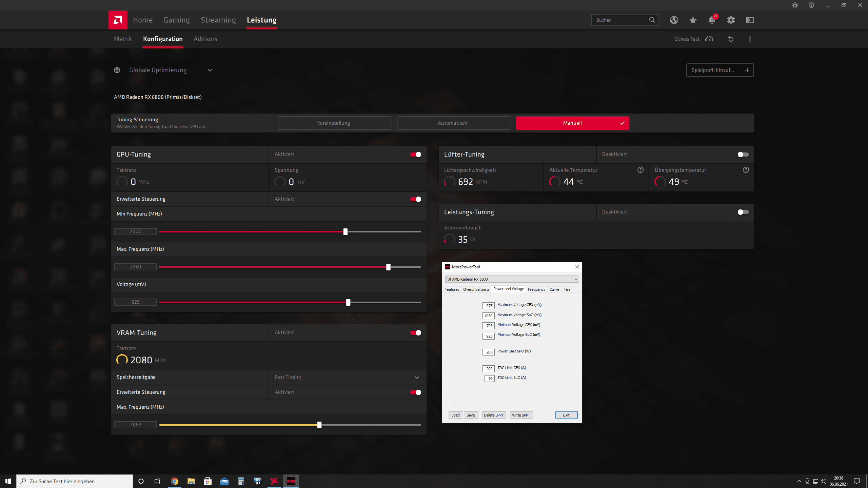Click the Write SPPT button

pyautogui.click(x=521, y=415)
